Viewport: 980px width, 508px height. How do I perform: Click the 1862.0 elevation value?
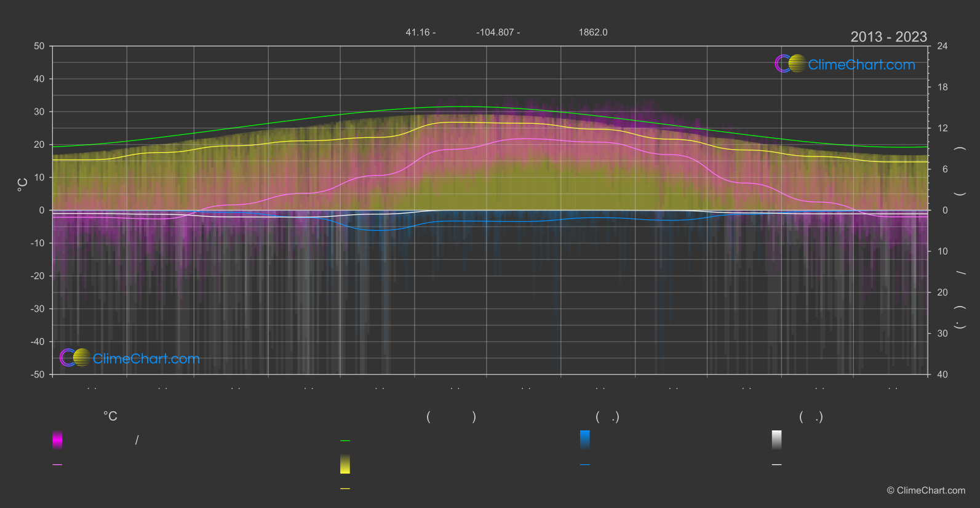[593, 32]
